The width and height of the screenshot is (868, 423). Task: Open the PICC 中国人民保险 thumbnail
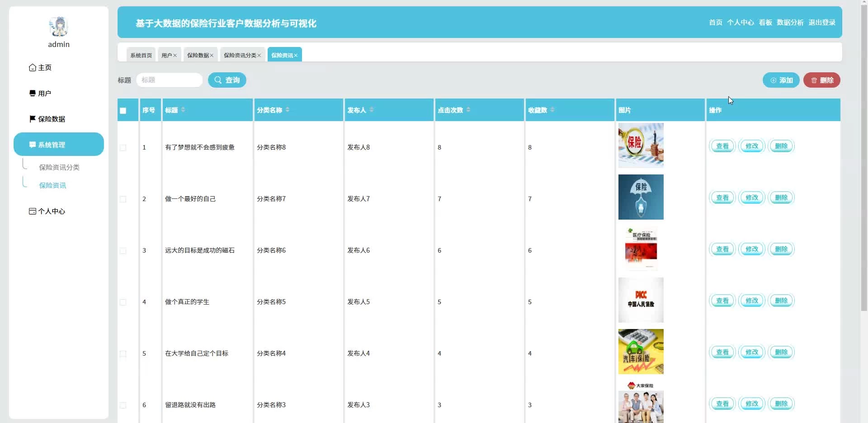click(641, 300)
